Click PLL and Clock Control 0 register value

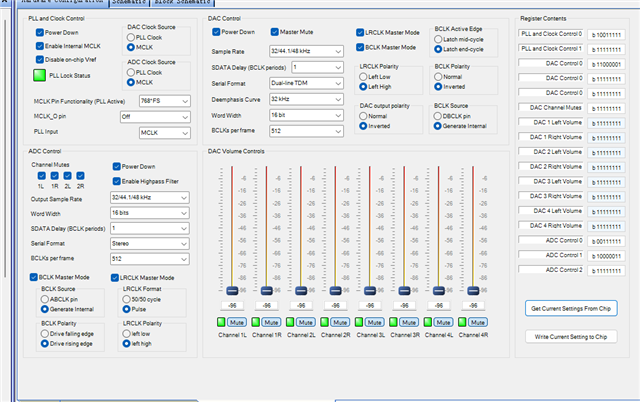(x=607, y=35)
